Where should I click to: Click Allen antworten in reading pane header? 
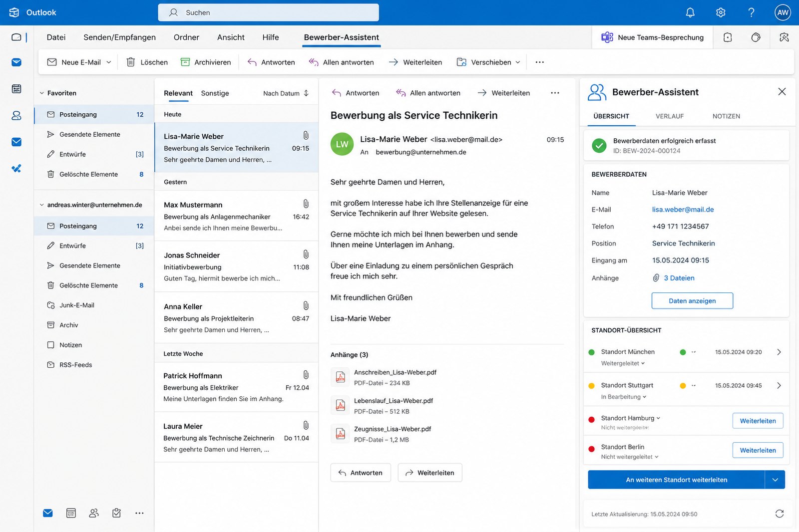[428, 93]
